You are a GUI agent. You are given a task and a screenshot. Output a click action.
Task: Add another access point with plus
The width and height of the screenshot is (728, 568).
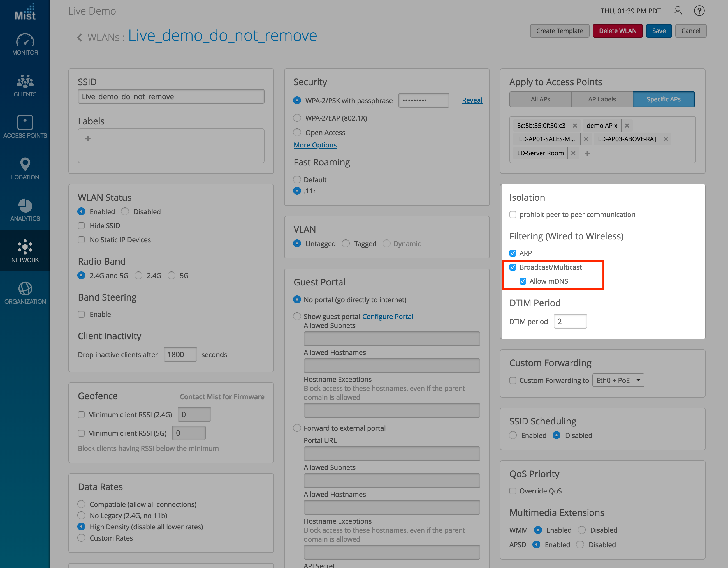coord(587,153)
